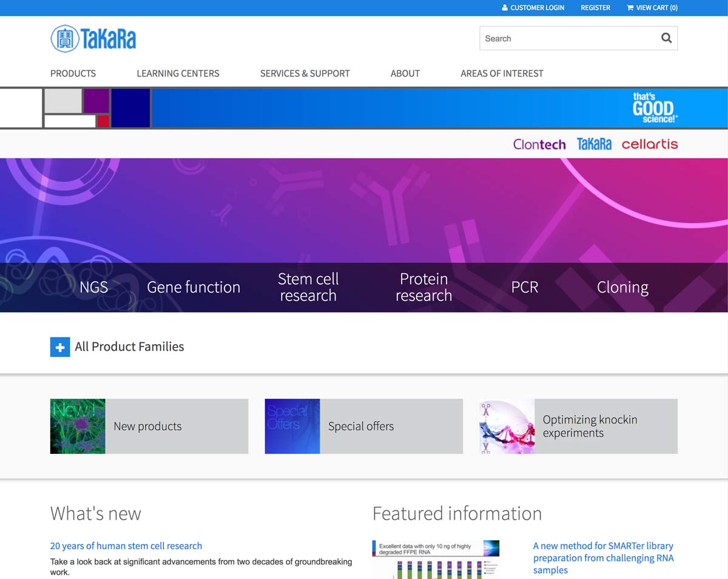Click the shopping cart icon

pos(630,8)
